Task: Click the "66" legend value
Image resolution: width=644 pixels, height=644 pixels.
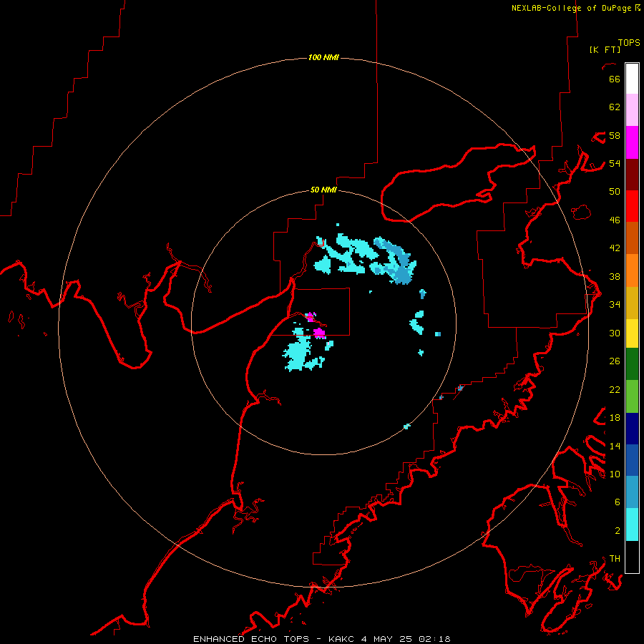Action: coord(615,79)
